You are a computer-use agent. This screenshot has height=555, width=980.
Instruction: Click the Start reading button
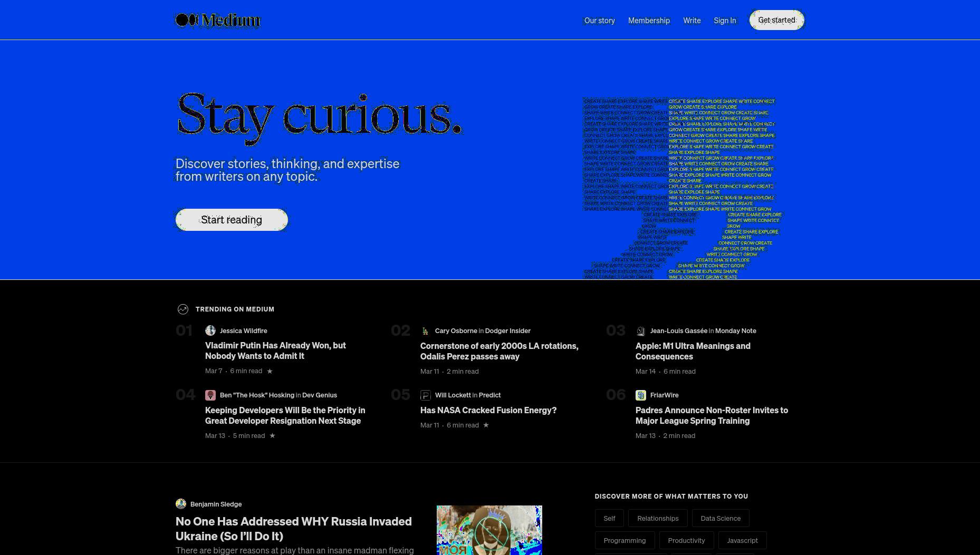pyautogui.click(x=232, y=220)
